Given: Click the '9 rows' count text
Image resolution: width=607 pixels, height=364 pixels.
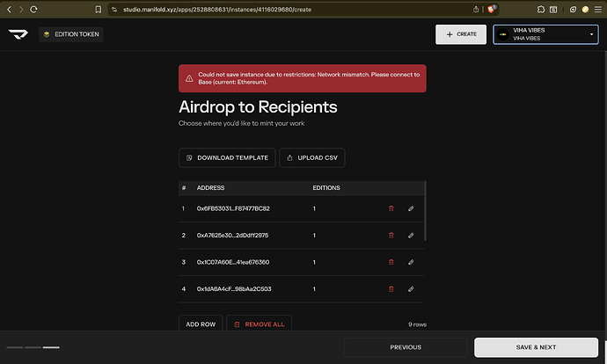Looking at the screenshot, I should pyautogui.click(x=417, y=324).
